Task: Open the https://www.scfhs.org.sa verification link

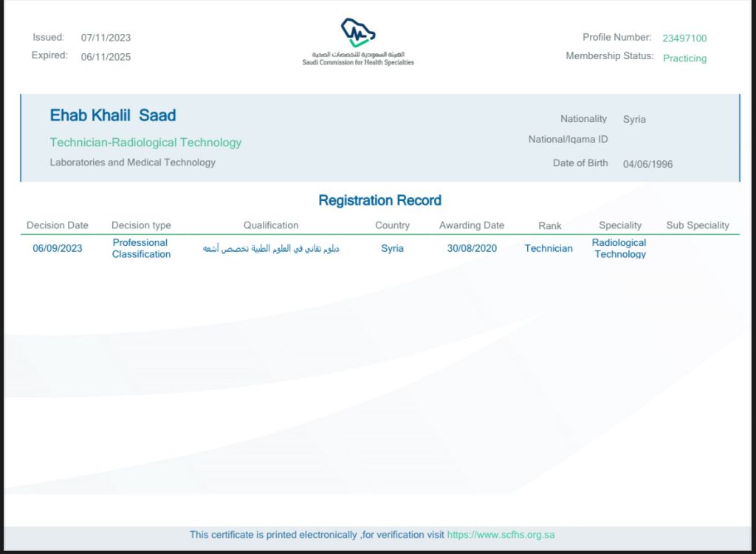Action: coord(501,535)
